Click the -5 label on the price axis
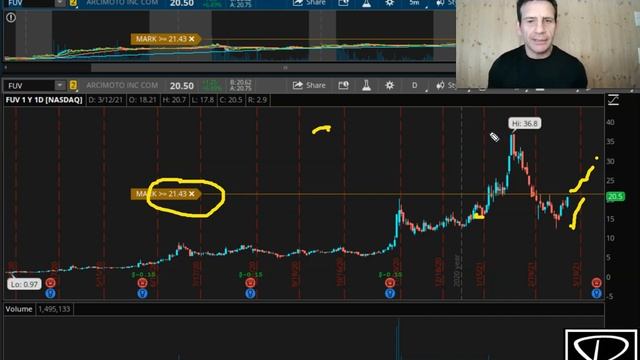The height and width of the screenshot is (360, 640). click(x=609, y=296)
